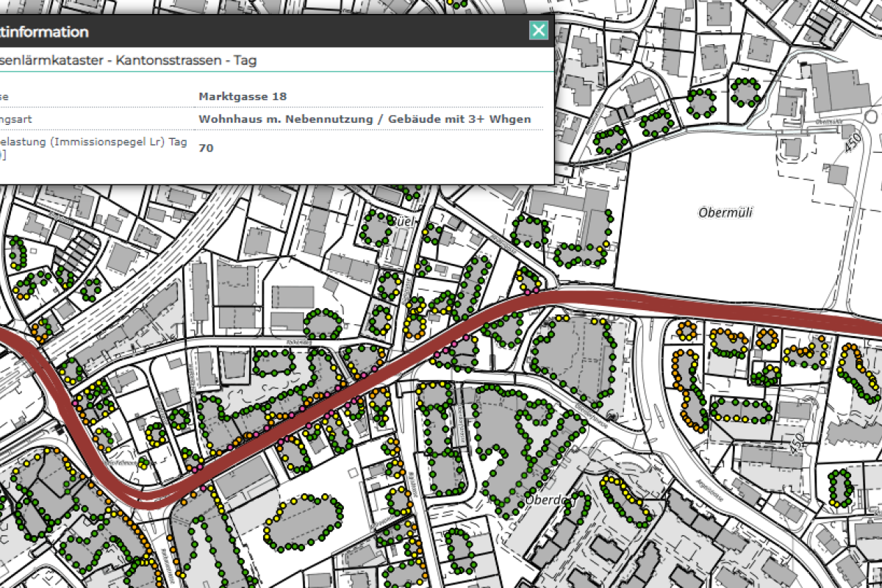
Task: Click the address value 'Marktgasse 18'
Action: (x=243, y=96)
